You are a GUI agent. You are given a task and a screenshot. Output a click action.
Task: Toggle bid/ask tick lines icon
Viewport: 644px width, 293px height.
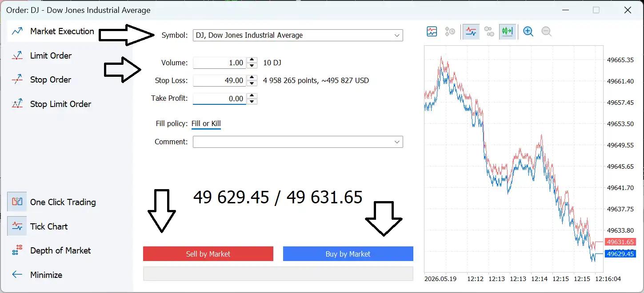point(471,32)
